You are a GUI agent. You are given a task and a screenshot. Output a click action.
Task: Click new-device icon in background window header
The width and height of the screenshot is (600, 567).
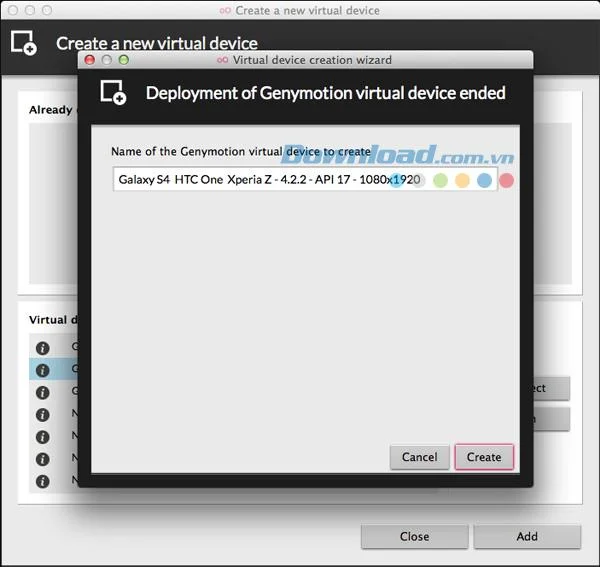[24, 43]
